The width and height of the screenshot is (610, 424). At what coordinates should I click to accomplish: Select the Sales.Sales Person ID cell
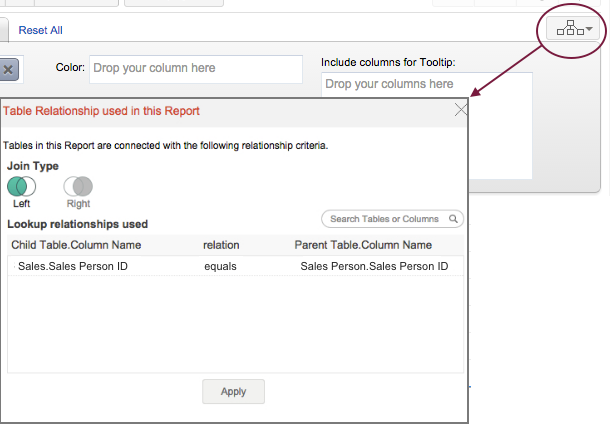tap(73, 267)
